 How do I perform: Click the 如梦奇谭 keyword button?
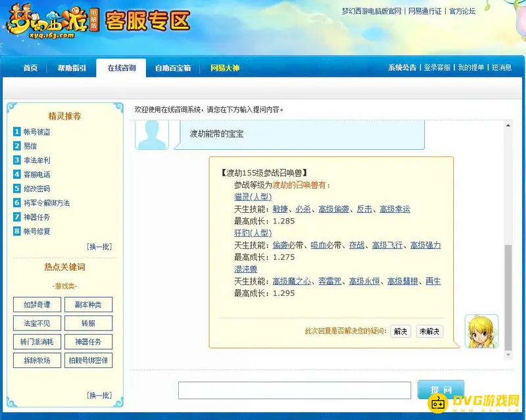(x=37, y=304)
